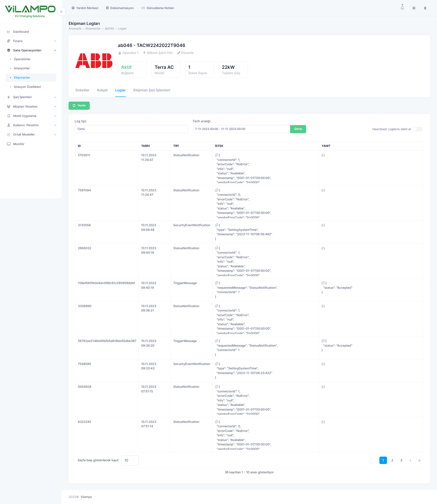This screenshot has height=504, width=437.
Task: Open the Log tipi dropdown
Action: (131, 129)
